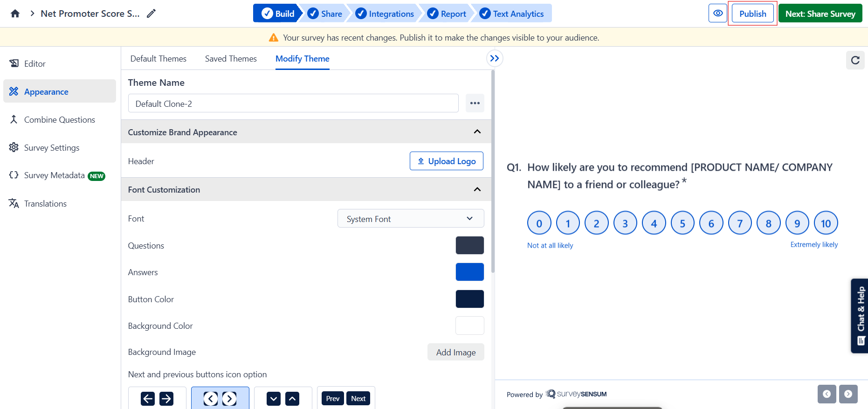Collapse the Font Customization section
Viewport: 868px width, 409px height.
pos(477,189)
